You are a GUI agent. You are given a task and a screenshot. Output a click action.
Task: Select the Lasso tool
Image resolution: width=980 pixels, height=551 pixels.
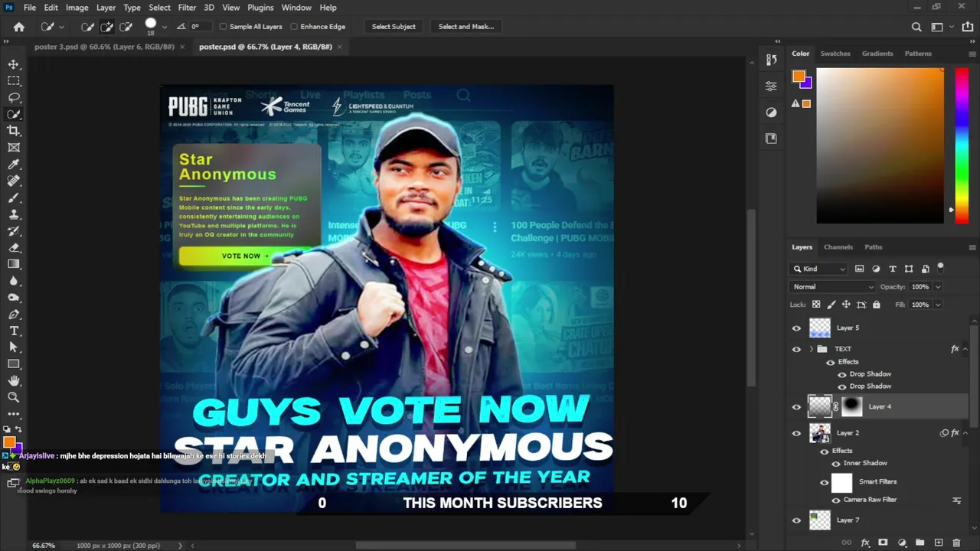click(14, 98)
